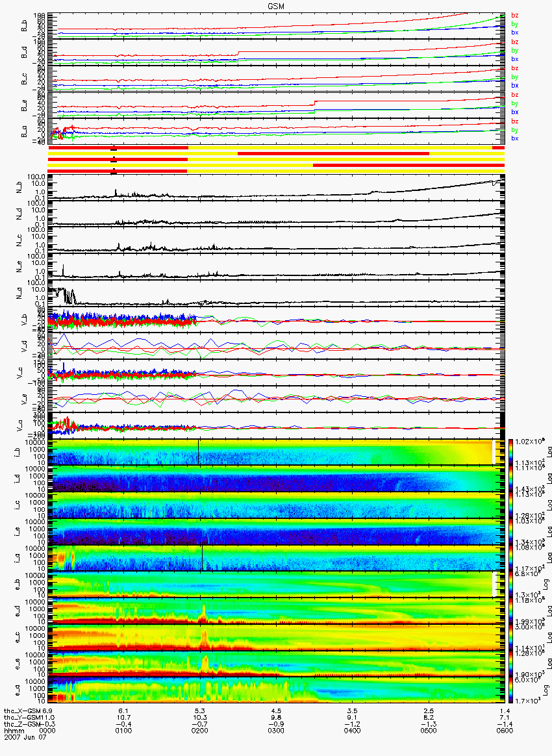This screenshot has height=756, width=552.
Task: Select the N_d density axis label
Action: 19,214
